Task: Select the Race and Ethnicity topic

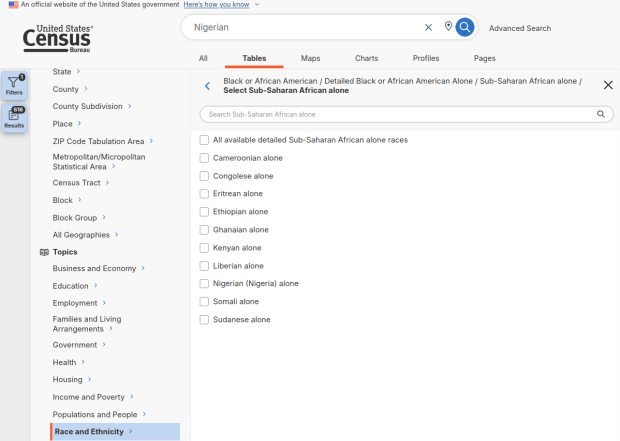Action: (x=115, y=432)
